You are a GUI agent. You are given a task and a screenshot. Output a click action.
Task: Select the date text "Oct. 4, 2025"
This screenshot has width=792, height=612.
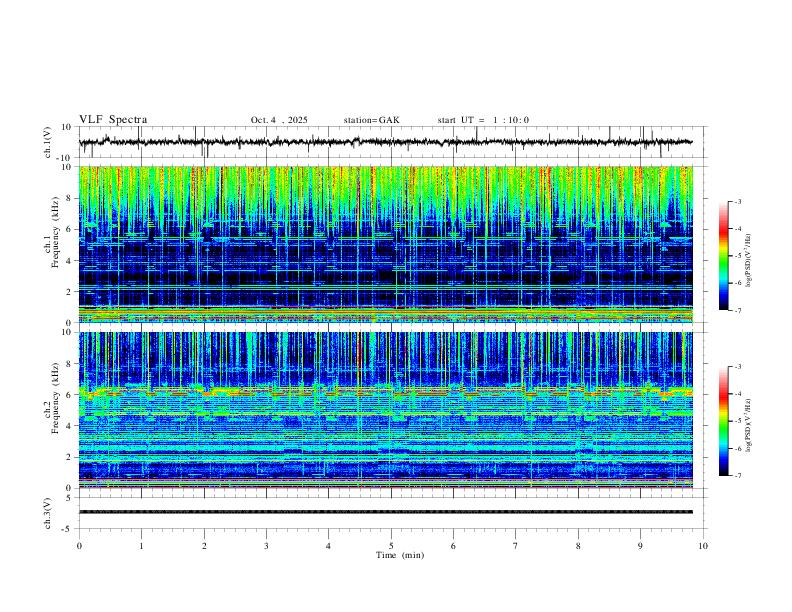coord(279,120)
